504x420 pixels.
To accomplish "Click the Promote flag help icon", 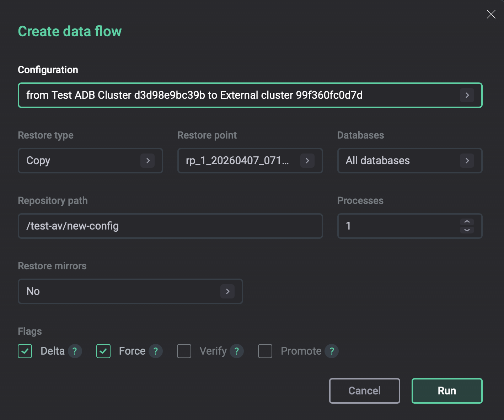I will (x=332, y=351).
